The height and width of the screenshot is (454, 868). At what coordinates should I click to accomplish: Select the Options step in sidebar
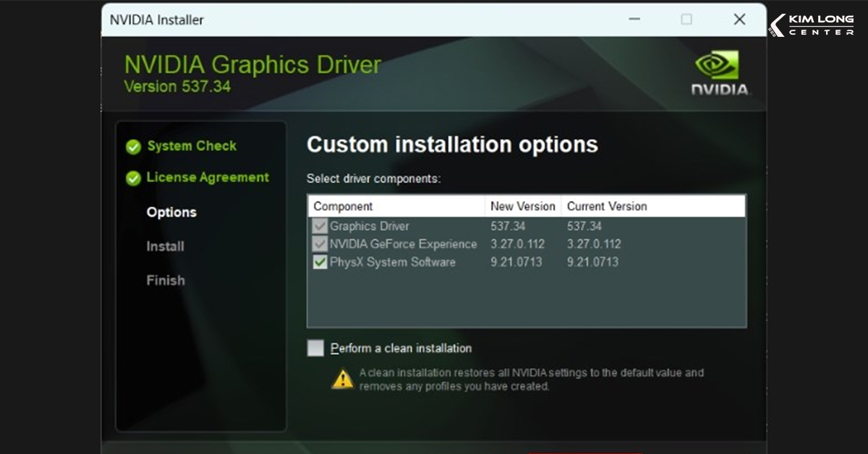pos(171,212)
